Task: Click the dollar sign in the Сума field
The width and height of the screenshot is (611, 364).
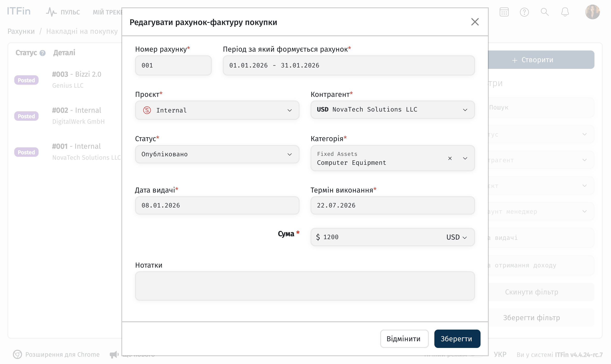Action: click(318, 237)
